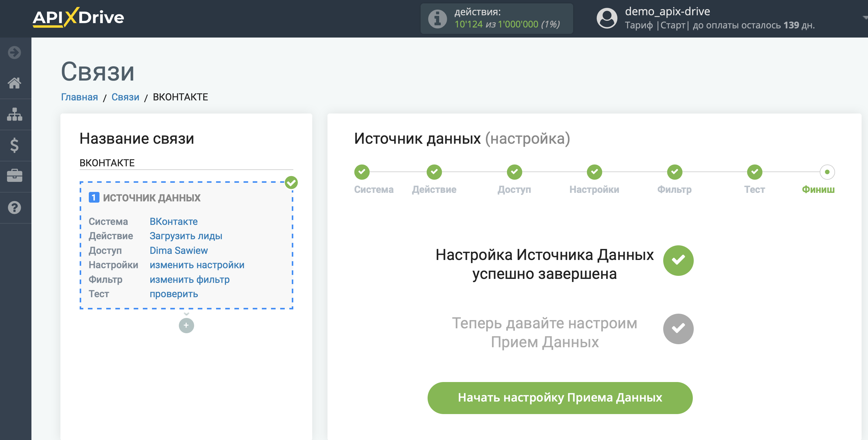Click the add step plus icon
The width and height of the screenshot is (868, 440).
point(186,326)
